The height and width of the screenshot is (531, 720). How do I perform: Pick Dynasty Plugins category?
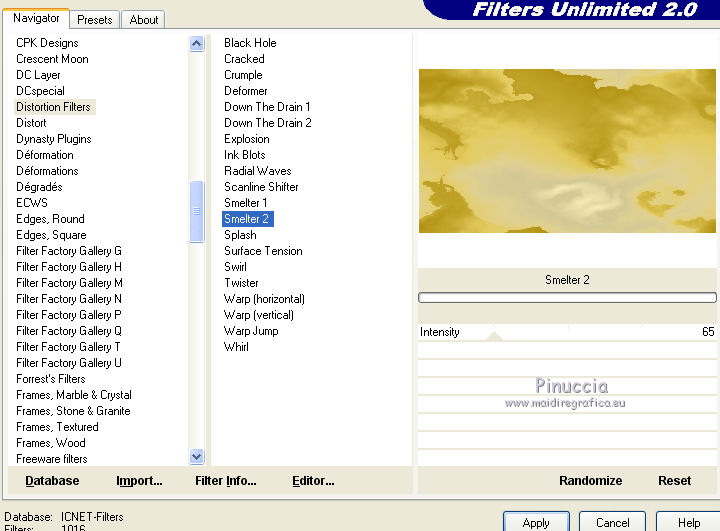click(x=54, y=139)
